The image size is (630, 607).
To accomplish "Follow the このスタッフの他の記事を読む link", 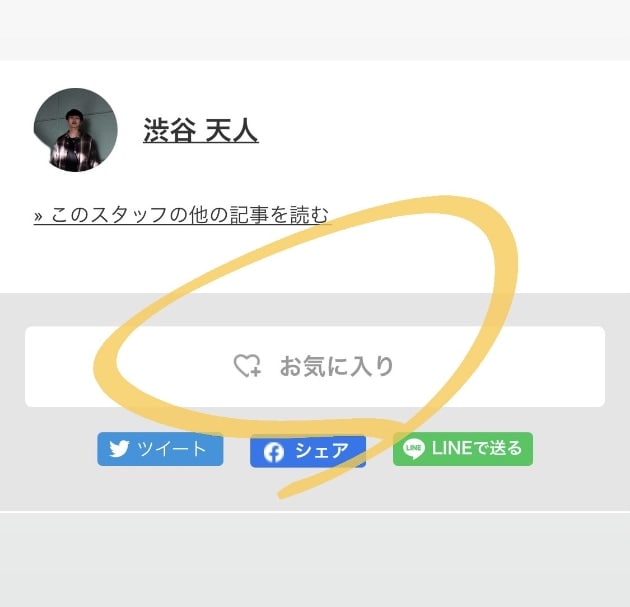I will point(181,215).
